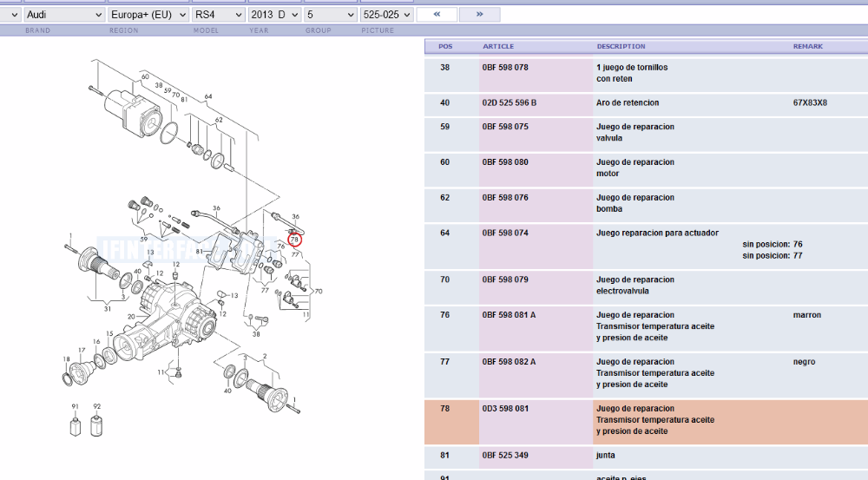Image resolution: width=868 pixels, height=480 pixels.
Task: Click position 60 in parts table
Action: [x=445, y=162]
